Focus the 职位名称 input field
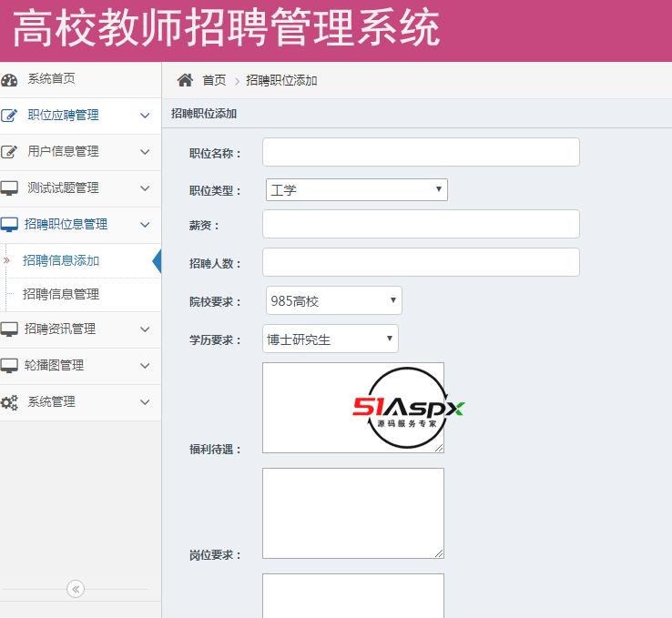Screen dimensions: 672x618 click(421, 152)
